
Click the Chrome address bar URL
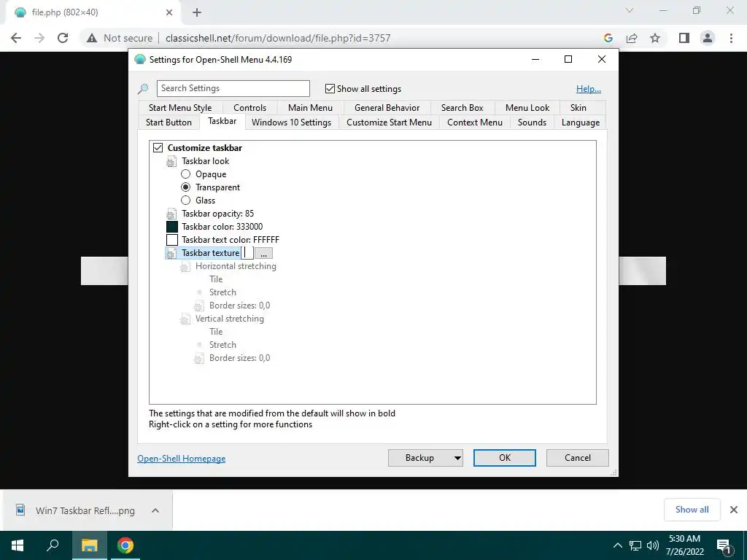tap(278, 38)
